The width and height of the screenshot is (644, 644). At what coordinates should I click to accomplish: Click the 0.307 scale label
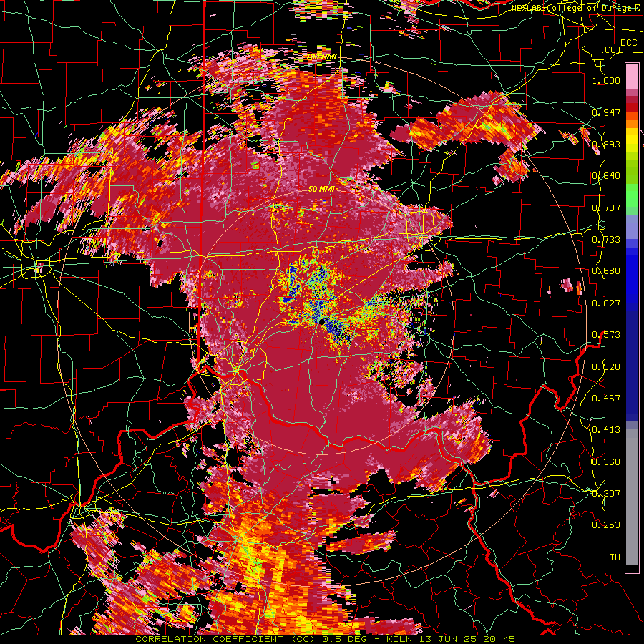click(x=606, y=494)
